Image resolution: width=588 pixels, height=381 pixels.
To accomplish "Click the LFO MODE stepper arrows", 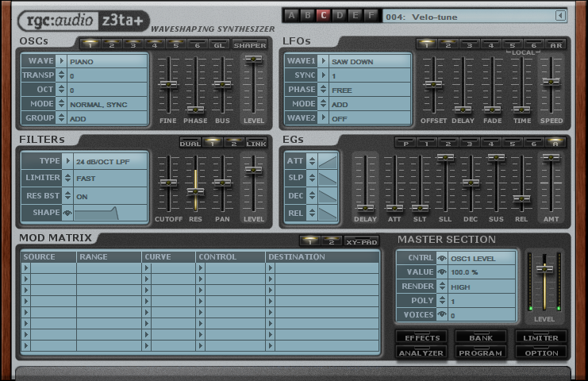I will point(323,104).
